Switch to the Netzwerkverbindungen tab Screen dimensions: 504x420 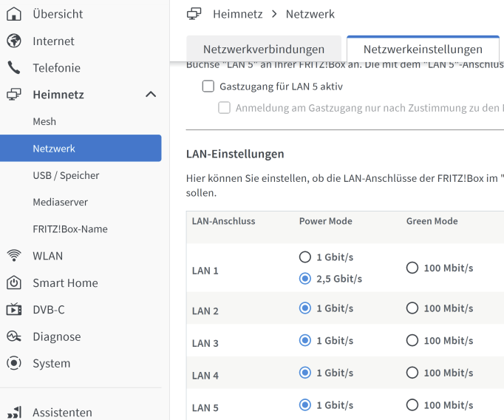click(x=264, y=50)
